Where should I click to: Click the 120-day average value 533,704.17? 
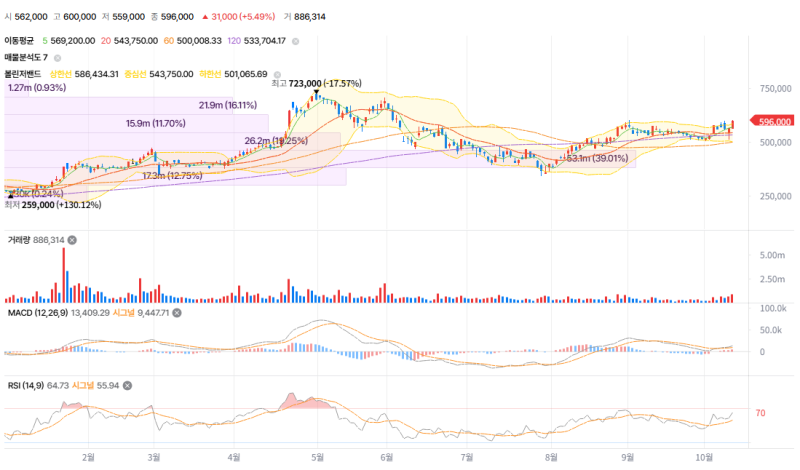click(x=264, y=41)
